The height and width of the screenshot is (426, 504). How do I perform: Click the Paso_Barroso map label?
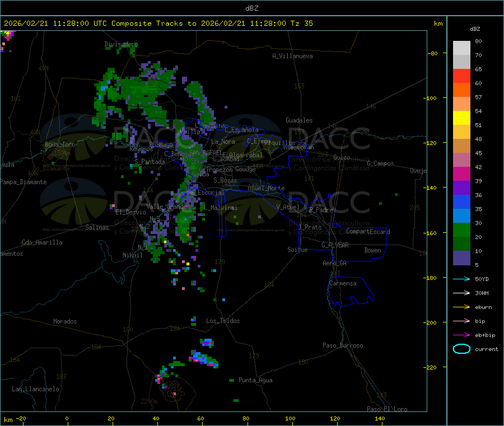(x=343, y=345)
